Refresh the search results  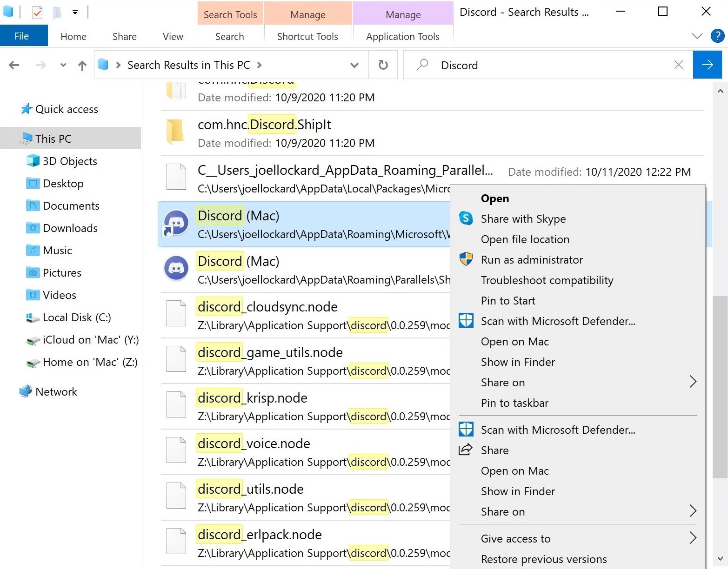(382, 65)
